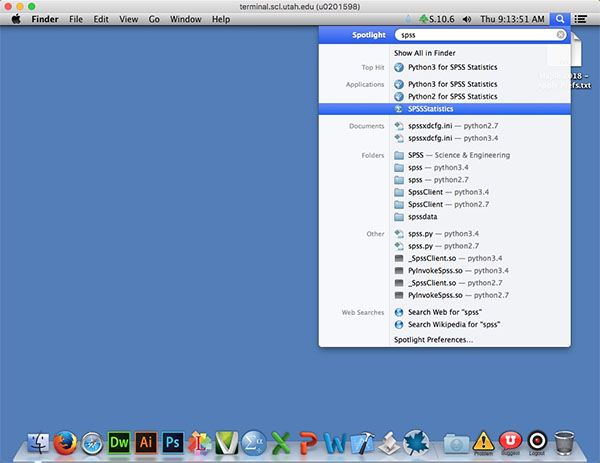Click the water drop menu bar icon

click(x=409, y=19)
